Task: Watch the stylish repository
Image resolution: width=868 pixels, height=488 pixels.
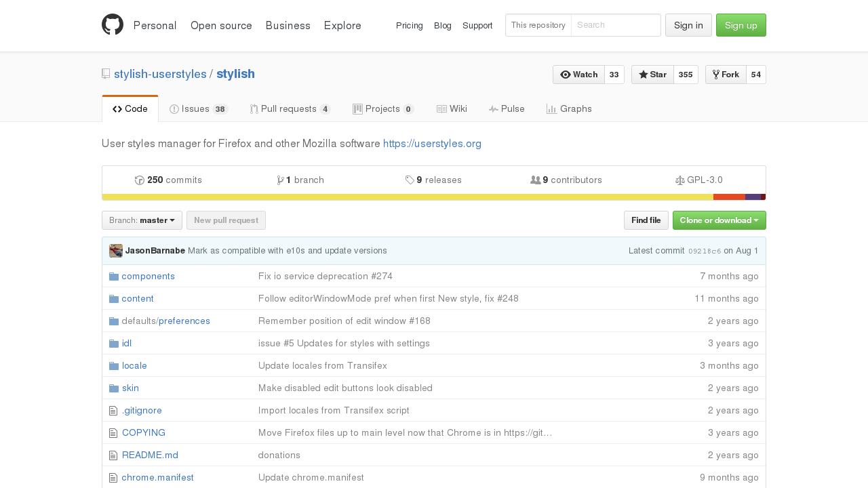Action: pos(578,75)
